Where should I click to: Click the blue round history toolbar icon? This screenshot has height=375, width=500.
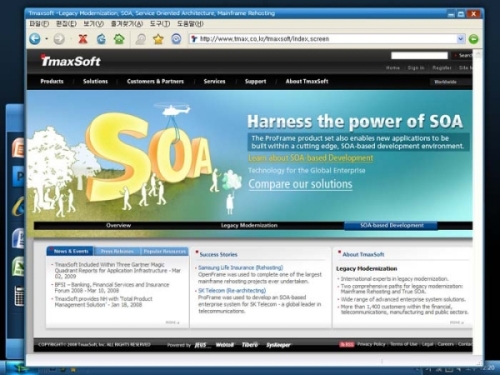[176, 39]
